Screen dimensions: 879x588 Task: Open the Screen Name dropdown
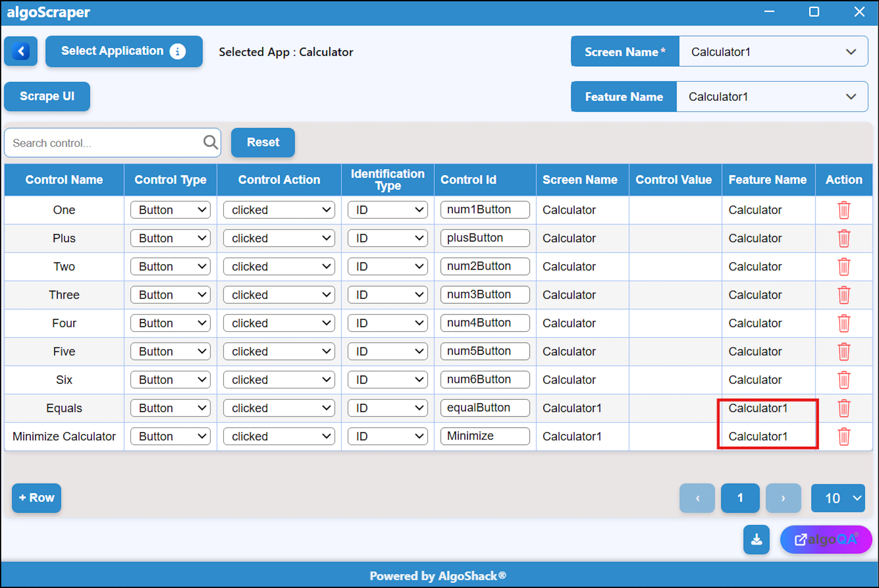773,51
